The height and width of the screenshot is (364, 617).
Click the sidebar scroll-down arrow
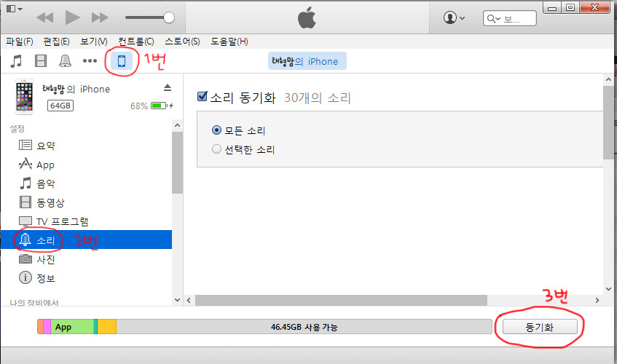pos(178,300)
